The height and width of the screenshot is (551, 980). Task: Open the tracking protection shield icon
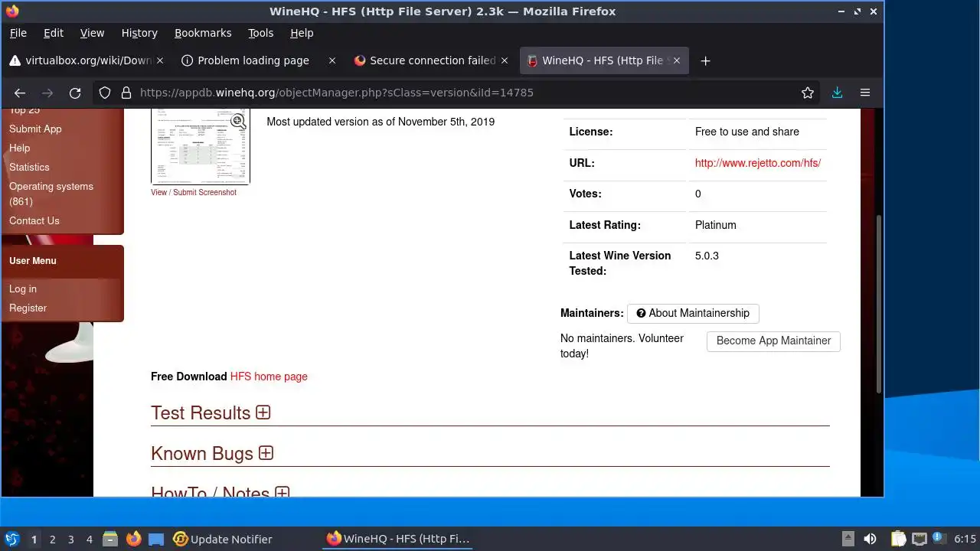pos(105,93)
